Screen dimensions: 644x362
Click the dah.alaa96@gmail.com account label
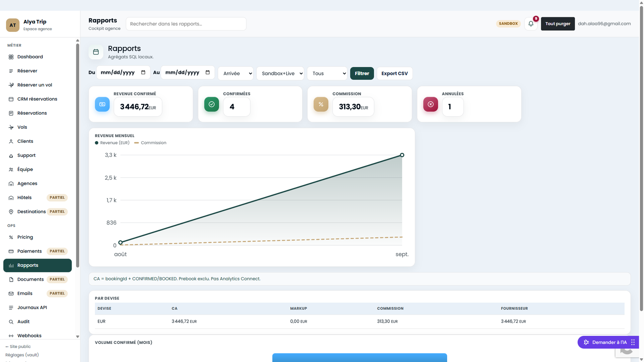604,24
